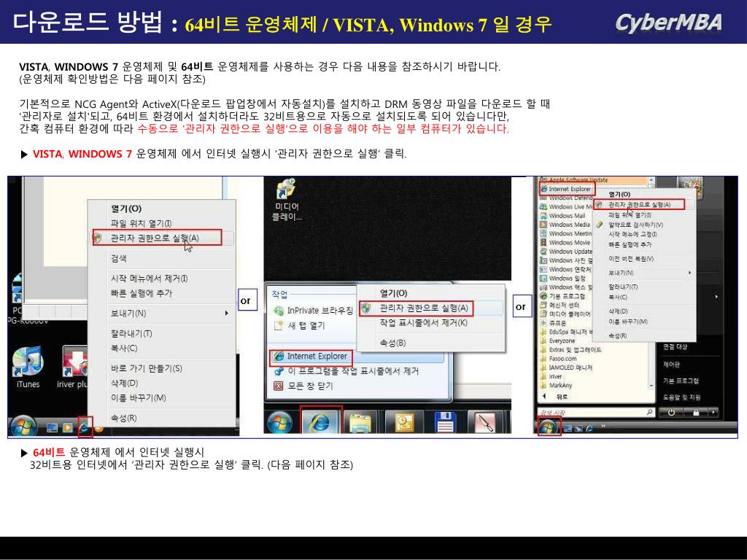Click the Start menu program list scrollbar down arrow

point(651,386)
